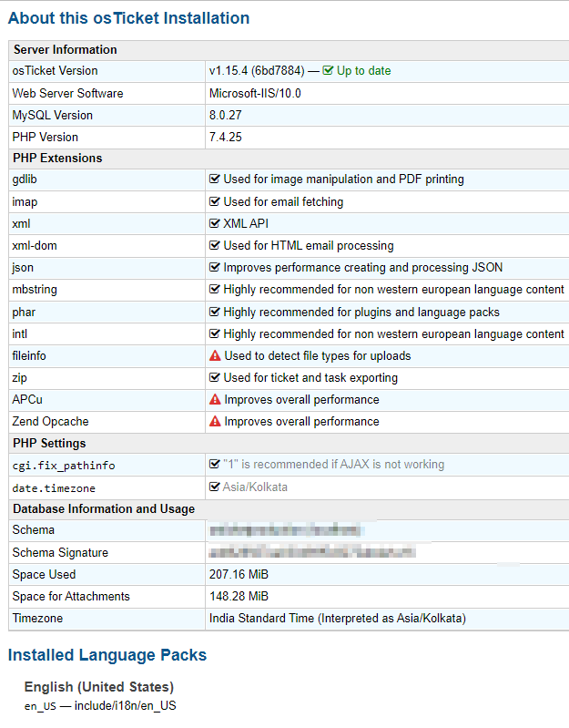Click the Zend Opcache warning triangle icon

coord(215,422)
